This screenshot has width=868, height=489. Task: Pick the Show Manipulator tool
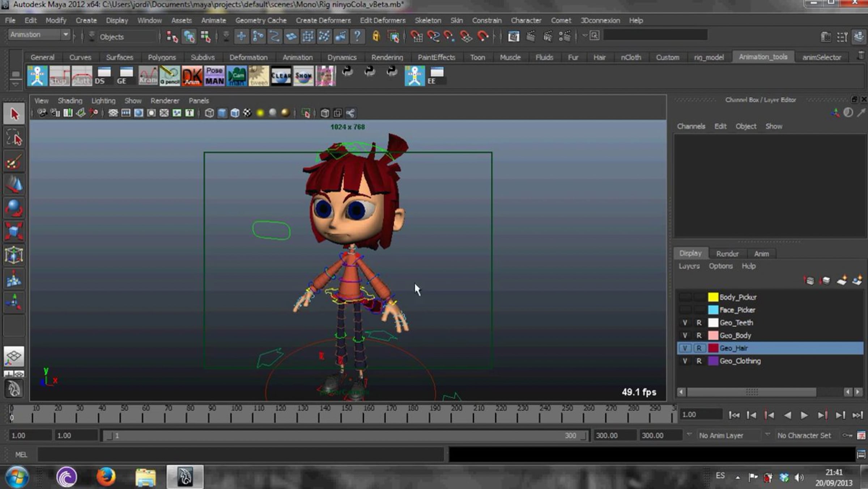pyautogui.click(x=14, y=302)
